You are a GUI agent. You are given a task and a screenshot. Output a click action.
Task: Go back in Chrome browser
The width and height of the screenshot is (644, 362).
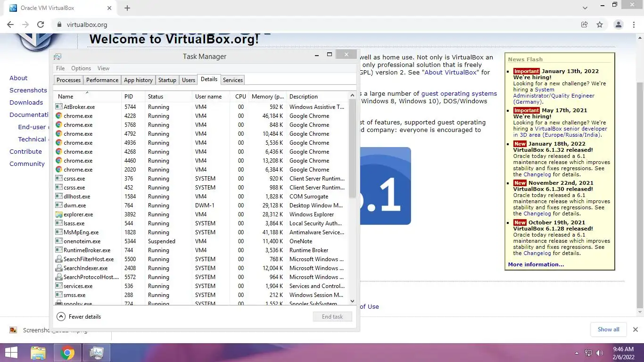pyautogui.click(x=10, y=25)
